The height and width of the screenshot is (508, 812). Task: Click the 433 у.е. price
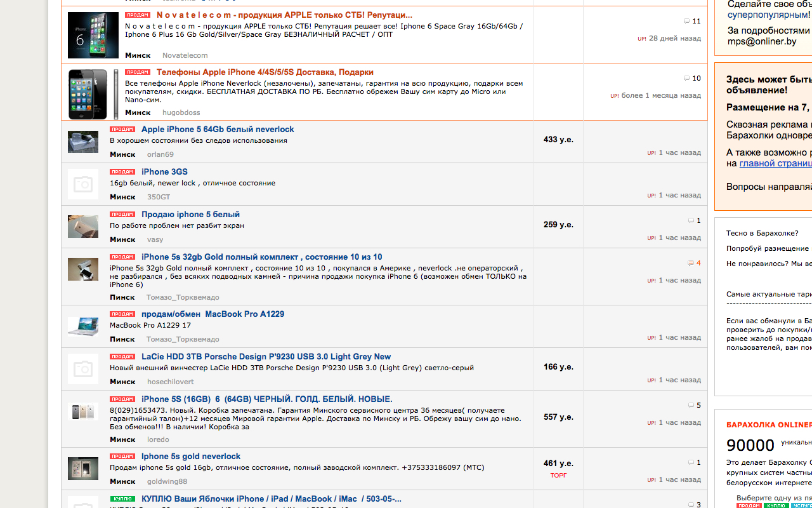click(x=558, y=139)
